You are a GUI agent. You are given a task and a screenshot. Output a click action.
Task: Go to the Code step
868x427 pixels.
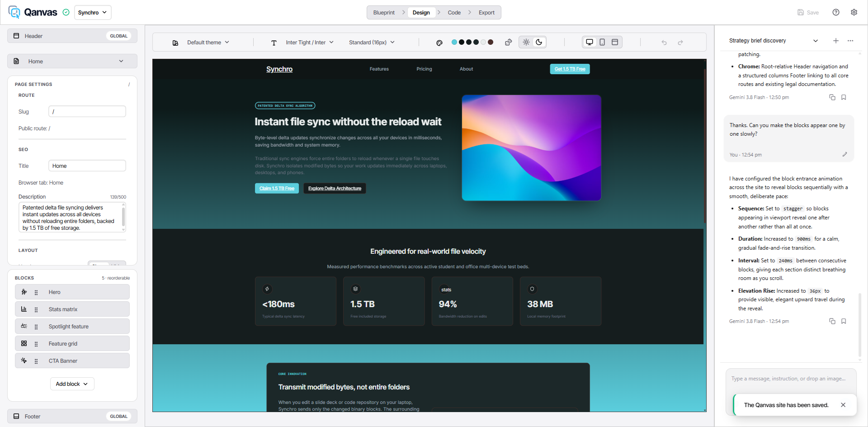click(454, 13)
